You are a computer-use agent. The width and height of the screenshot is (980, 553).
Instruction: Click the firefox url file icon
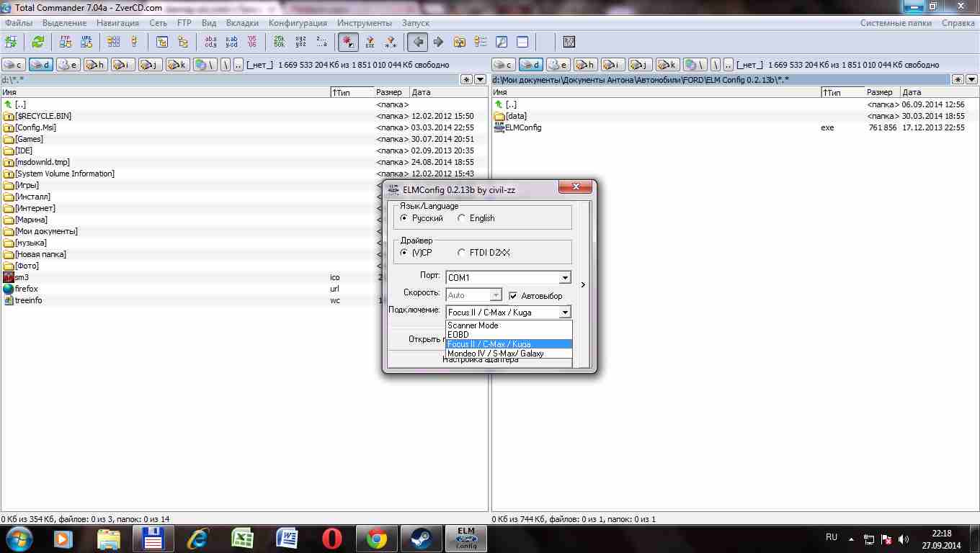(9, 289)
